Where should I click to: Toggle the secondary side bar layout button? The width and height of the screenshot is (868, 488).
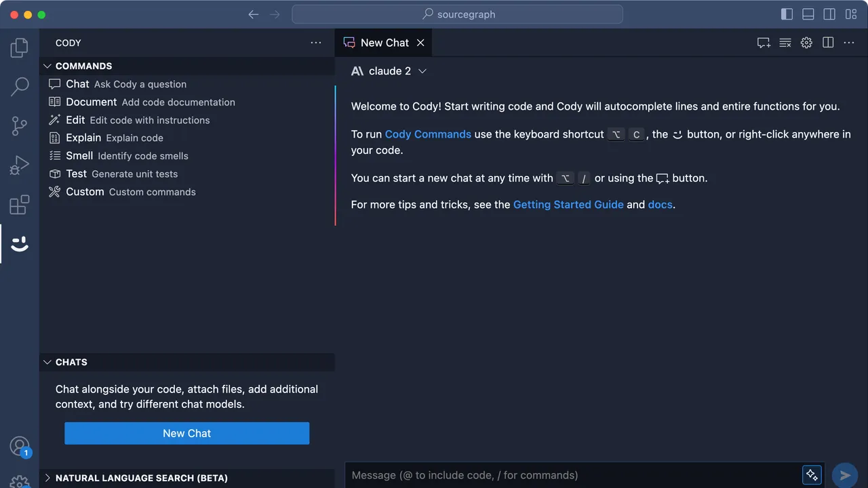[829, 14]
